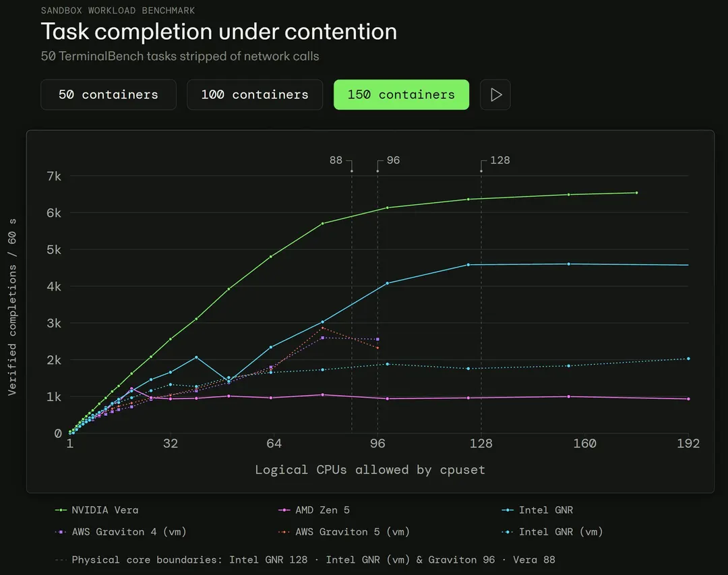This screenshot has height=575, width=728.
Task: Click the Intel GNR (vm) endpoint at 192
Action: coord(688,359)
